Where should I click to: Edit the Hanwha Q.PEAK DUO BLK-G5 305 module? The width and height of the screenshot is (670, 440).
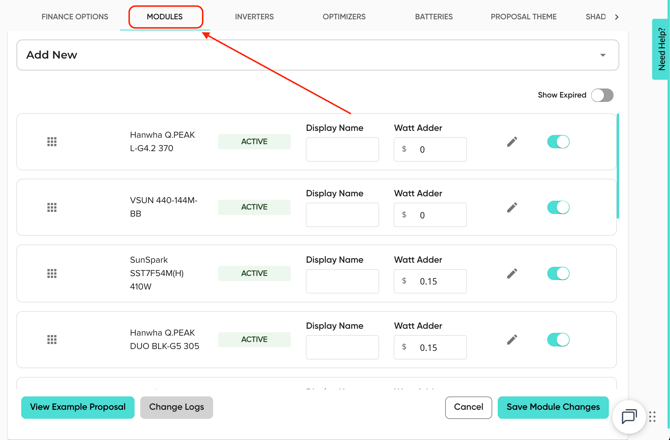(x=512, y=339)
